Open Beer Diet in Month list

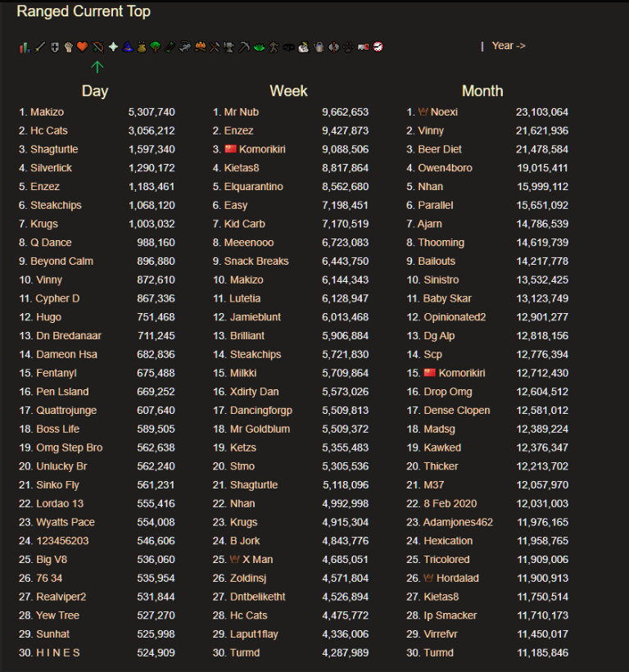(440, 149)
